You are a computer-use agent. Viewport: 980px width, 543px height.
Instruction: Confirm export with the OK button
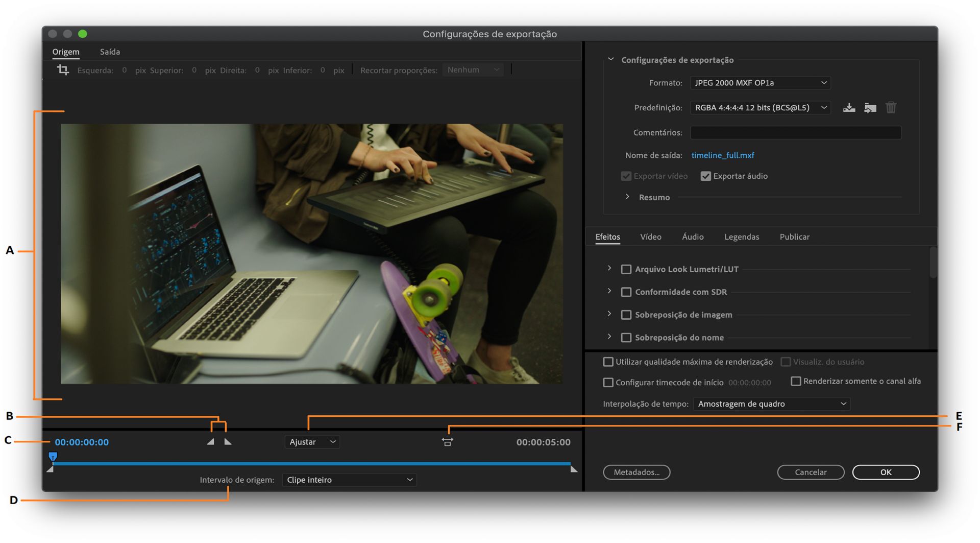[886, 472]
